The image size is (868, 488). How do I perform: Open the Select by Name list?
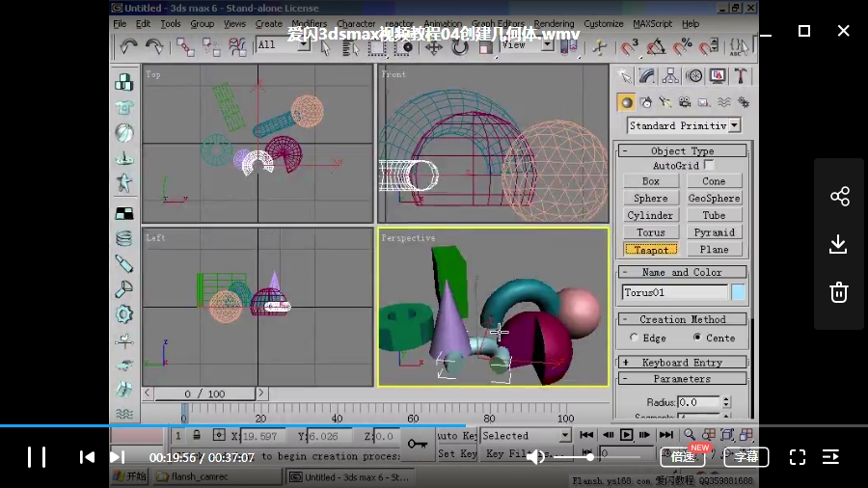(x=350, y=48)
